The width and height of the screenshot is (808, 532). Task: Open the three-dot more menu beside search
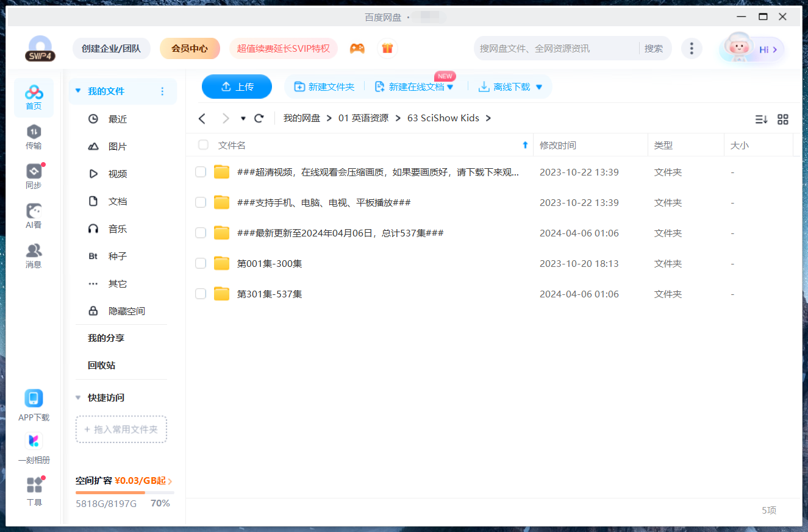(691, 48)
